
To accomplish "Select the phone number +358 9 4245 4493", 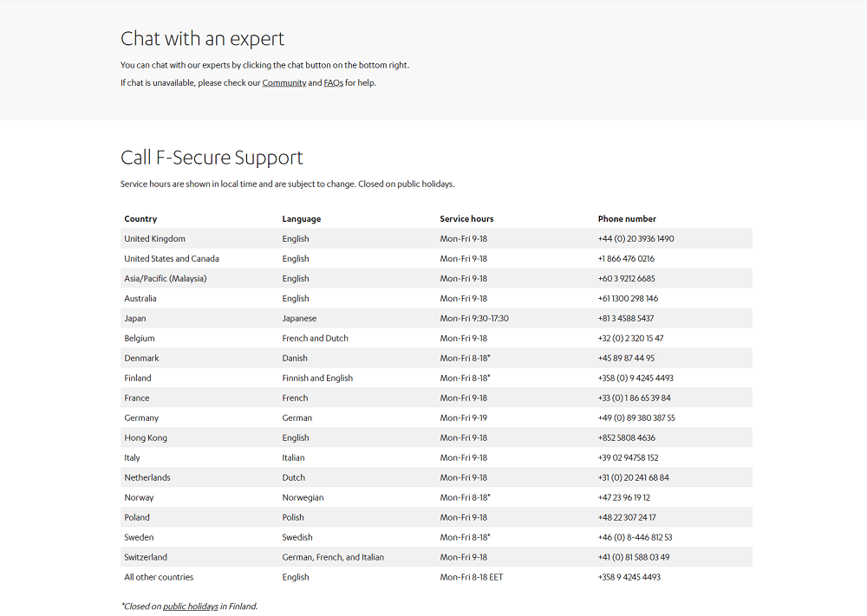I will coord(629,577).
